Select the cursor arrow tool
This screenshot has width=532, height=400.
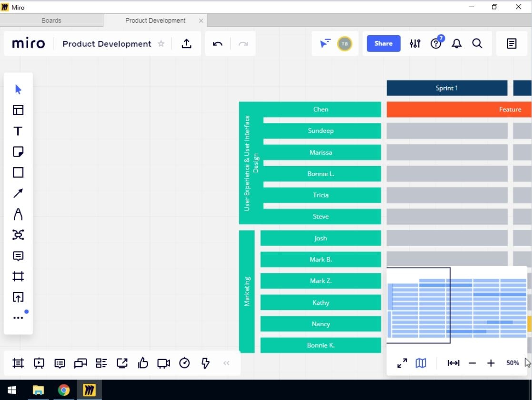[18, 89]
